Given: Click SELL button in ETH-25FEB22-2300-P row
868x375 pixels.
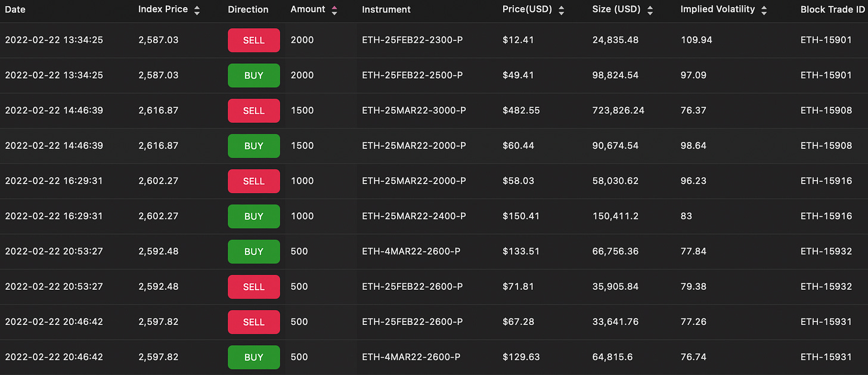Looking at the screenshot, I should [x=254, y=41].
